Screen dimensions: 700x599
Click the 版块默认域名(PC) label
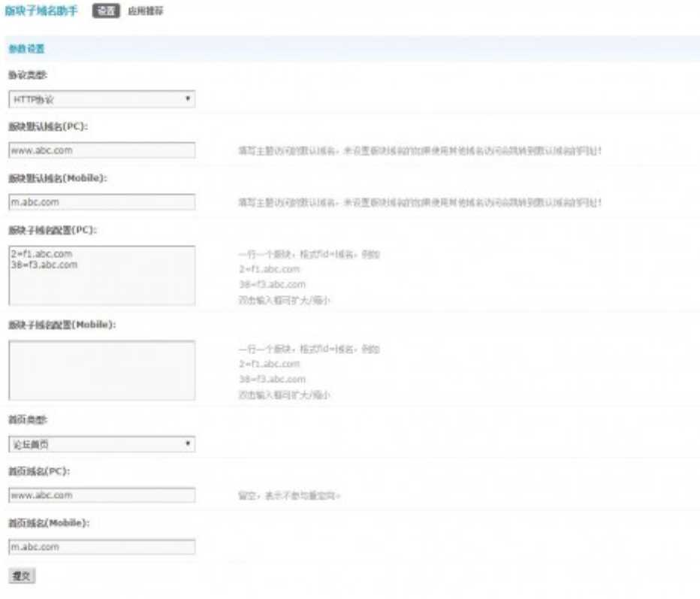pyautogui.click(x=48, y=126)
